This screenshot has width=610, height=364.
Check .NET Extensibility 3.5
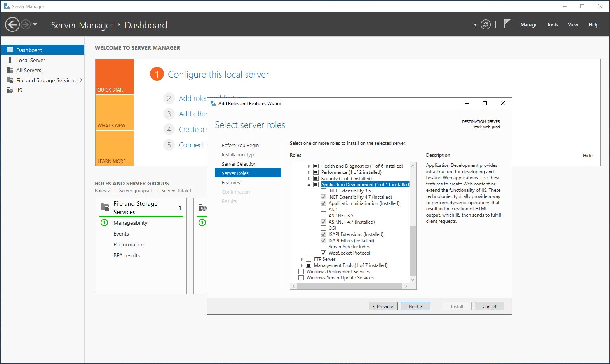[x=323, y=191]
